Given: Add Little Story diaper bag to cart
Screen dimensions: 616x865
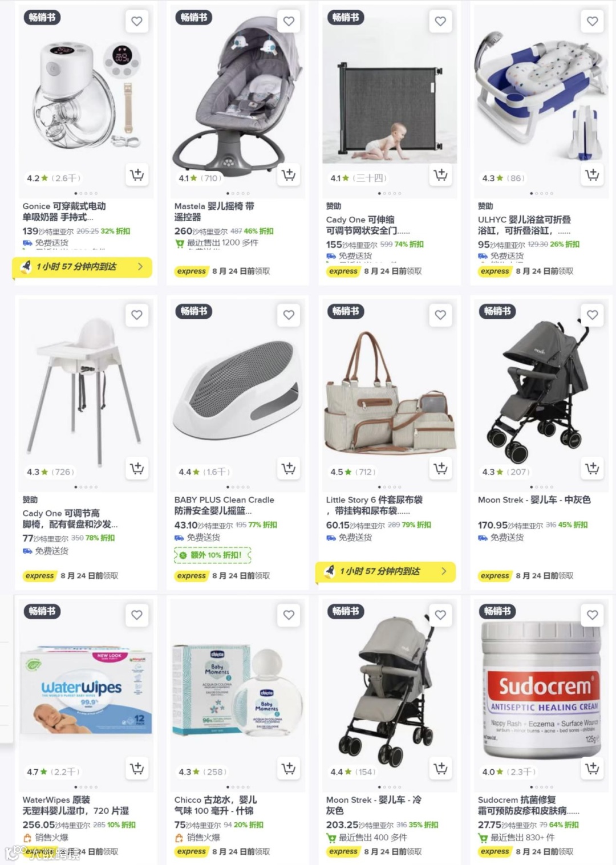Looking at the screenshot, I should pos(440,469).
